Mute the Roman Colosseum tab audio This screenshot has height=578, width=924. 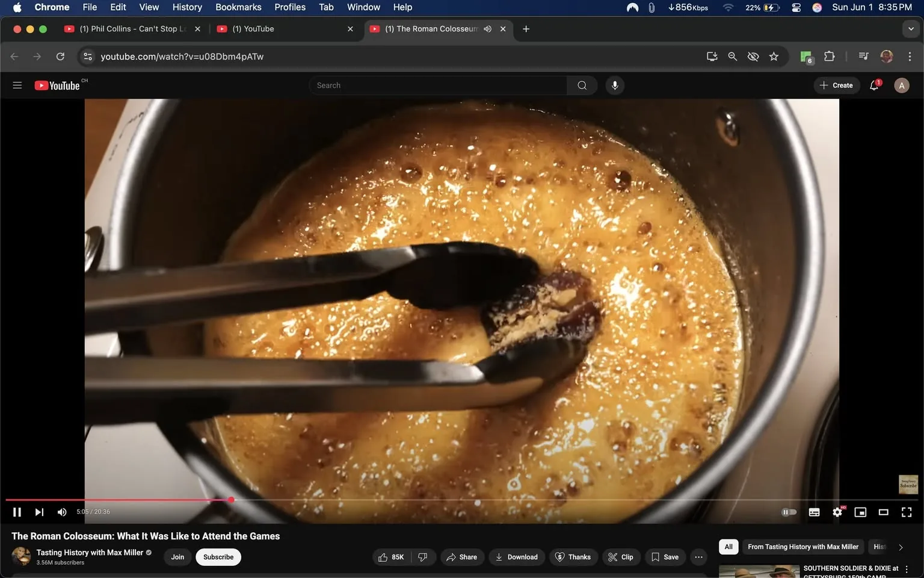(487, 28)
